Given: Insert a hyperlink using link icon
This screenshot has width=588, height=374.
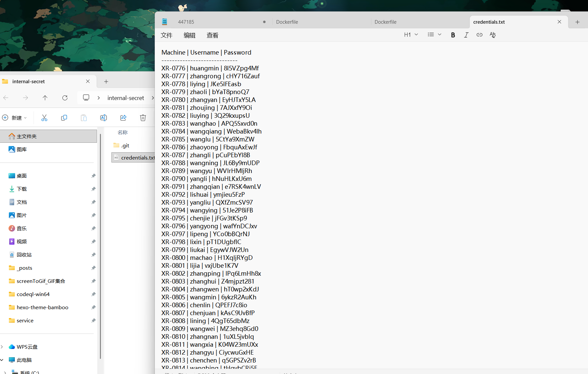Looking at the screenshot, I should click(479, 35).
